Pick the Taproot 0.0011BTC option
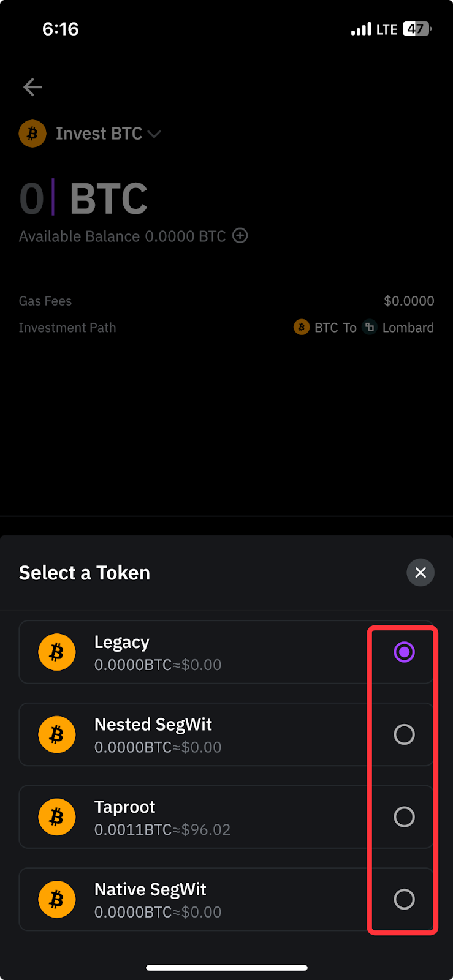The image size is (453, 980). 226,817
